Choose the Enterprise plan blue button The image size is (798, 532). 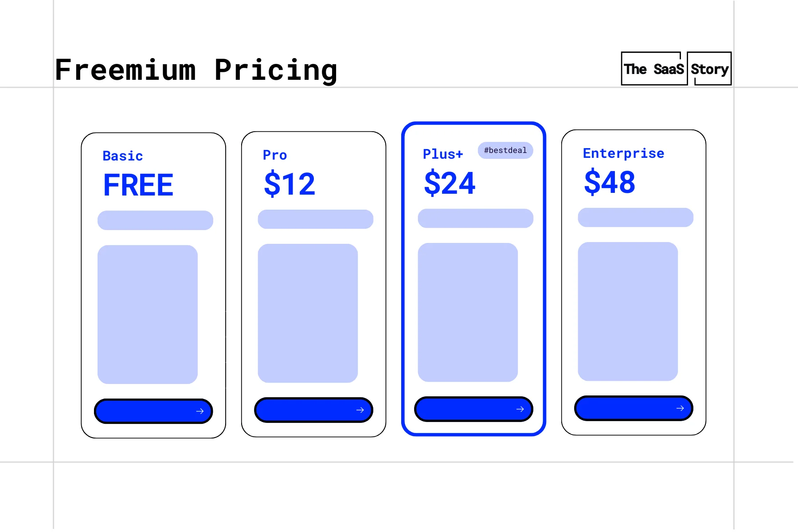click(634, 408)
